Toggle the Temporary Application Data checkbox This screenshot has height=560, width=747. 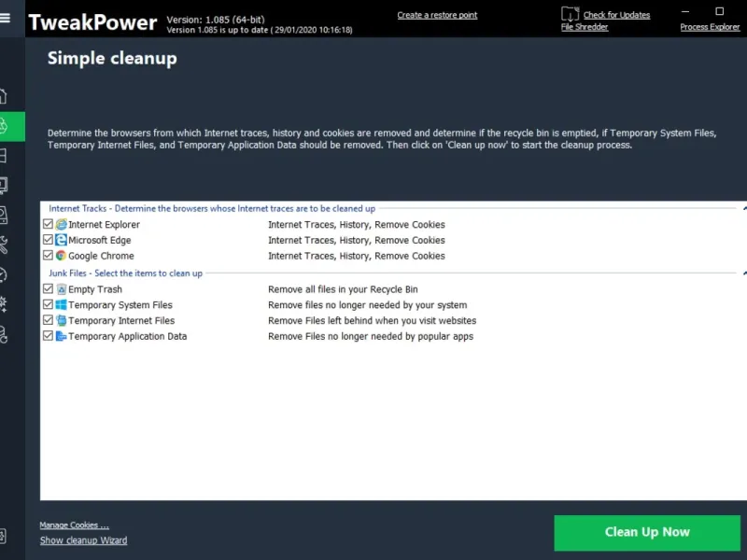click(48, 336)
